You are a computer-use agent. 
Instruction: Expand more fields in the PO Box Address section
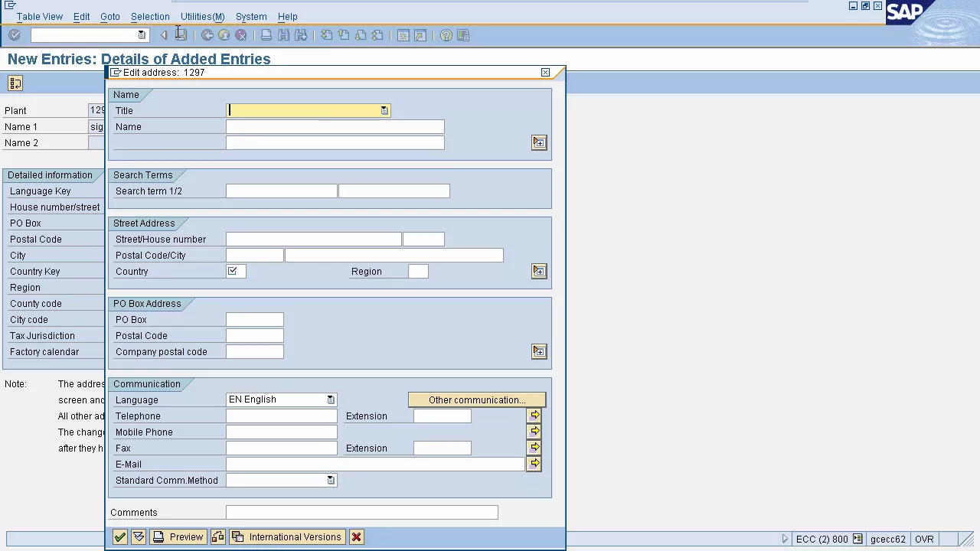point(539,351)
